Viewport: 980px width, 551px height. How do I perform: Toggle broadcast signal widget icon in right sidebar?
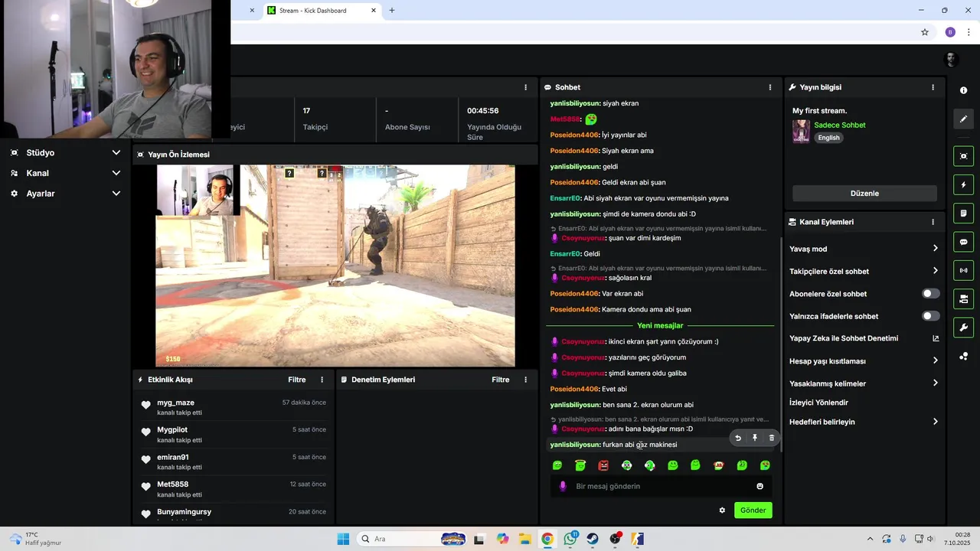click(963, 270)
